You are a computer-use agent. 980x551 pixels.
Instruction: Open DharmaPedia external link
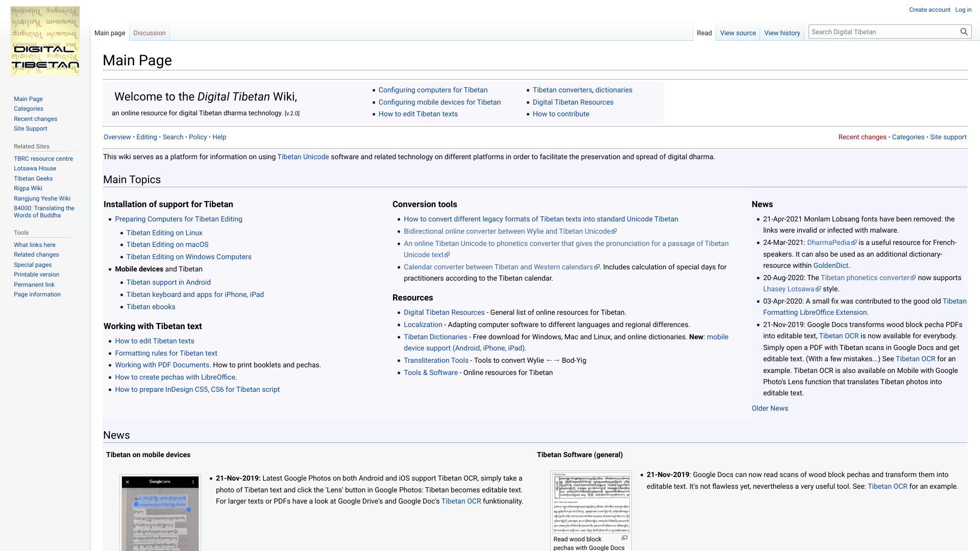pyautogui.click(x=831, y=242)
